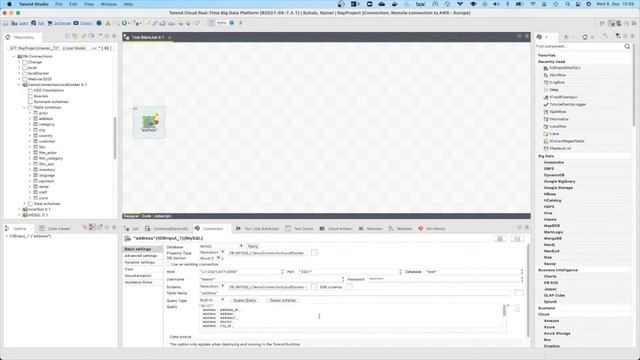
Task: Click the Save icon in the toolbar
Action: [x=6, y=23]
